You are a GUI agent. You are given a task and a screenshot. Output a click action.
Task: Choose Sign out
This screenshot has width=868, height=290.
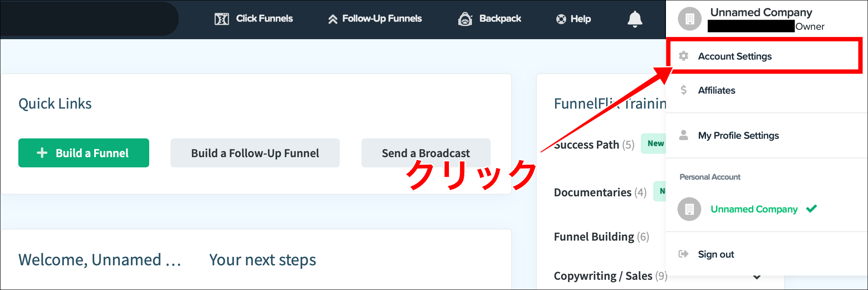click(767, 254)
